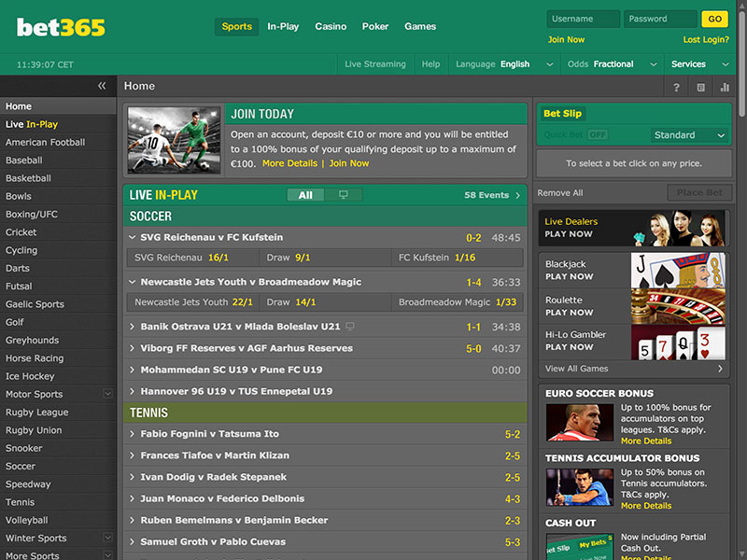Screen dimensions: 747x560
Task: Expand Banik Ostrava U21 v Mlada Boleslav U21
Action: (x=132, y=327)
